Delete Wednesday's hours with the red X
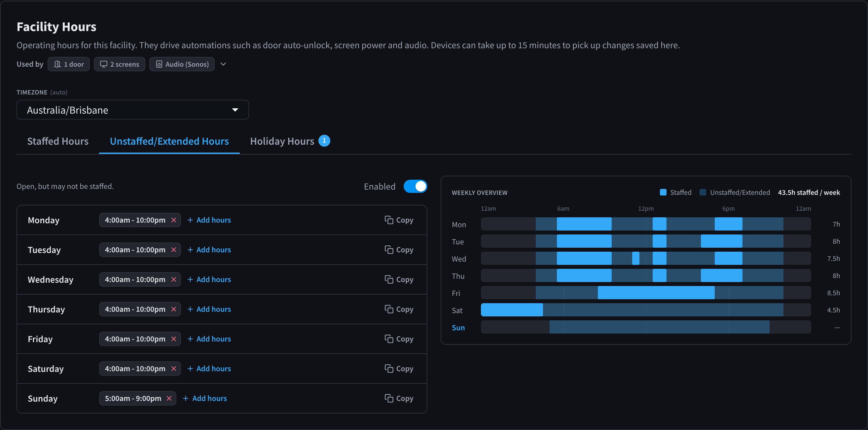Image resolution: width=868 pixels, height=430 pixels. point(173,279)
